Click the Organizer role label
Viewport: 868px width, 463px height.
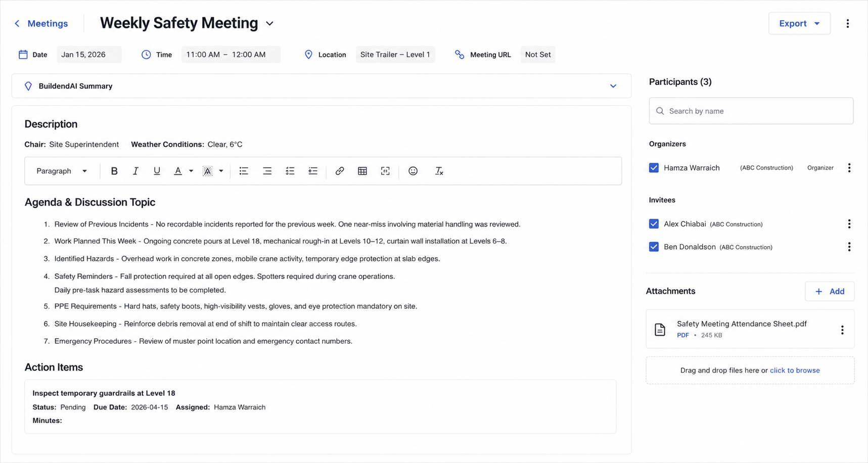pyautogui.click(x=820, y=168)
